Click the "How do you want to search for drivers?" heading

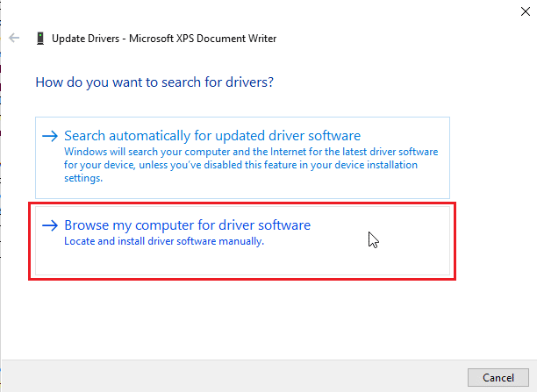(154, 82)
